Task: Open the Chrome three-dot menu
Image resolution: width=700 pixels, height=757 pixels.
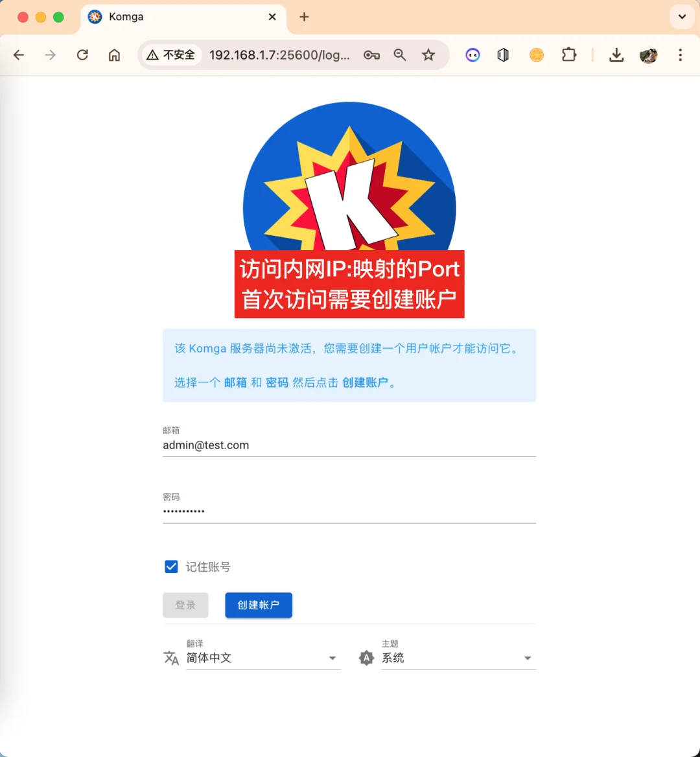Action: click(x=680, y=55)
